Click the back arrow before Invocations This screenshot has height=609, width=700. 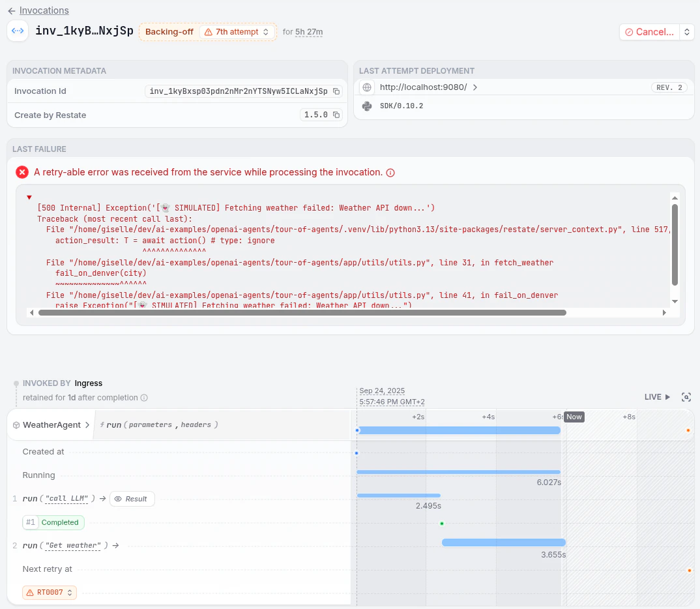(12, 10)
